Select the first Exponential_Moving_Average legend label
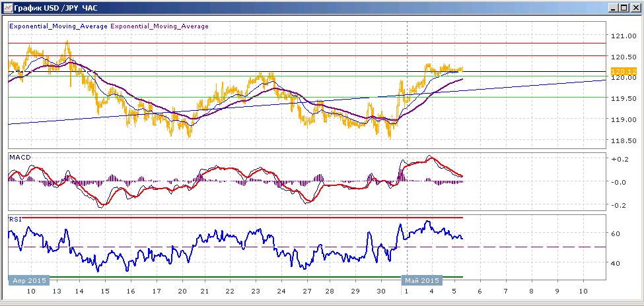 coord(58,26)
